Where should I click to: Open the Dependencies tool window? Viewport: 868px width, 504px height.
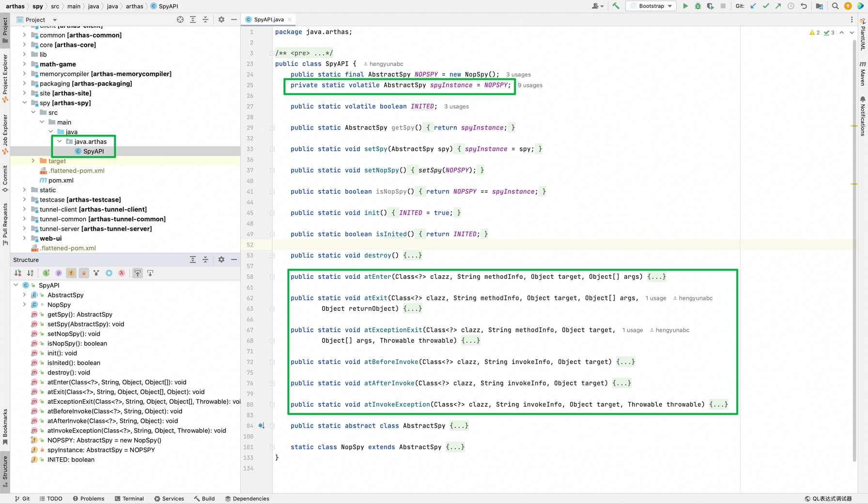tap(247, 499)
